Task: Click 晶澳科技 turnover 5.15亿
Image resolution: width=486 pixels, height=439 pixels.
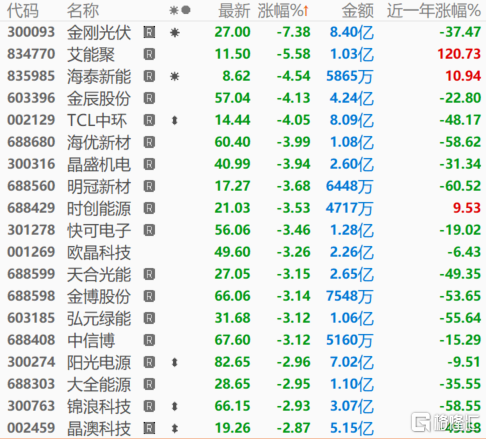Action: pos(352,428)
